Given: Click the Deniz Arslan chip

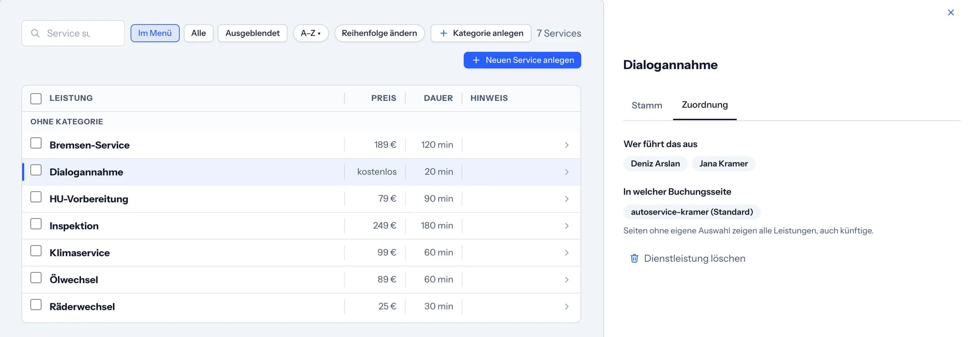Looking at the screenshot, I should (x=655, y=164).
